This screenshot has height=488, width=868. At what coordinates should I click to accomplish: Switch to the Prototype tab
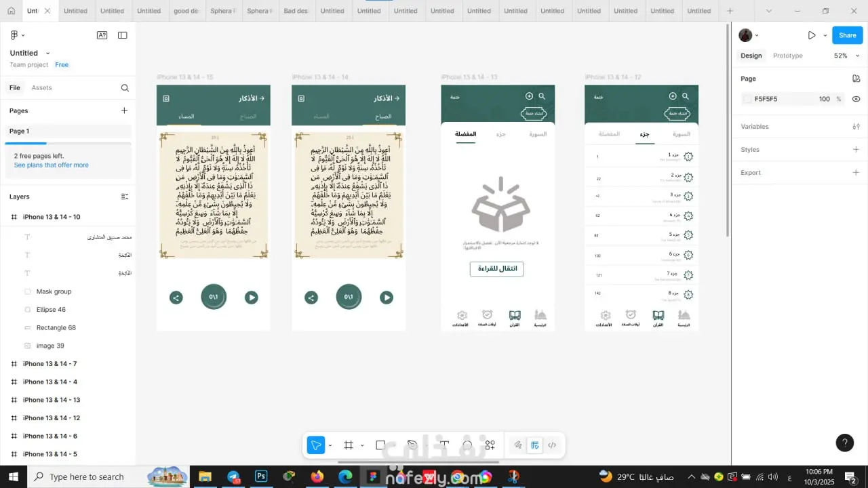787,56
